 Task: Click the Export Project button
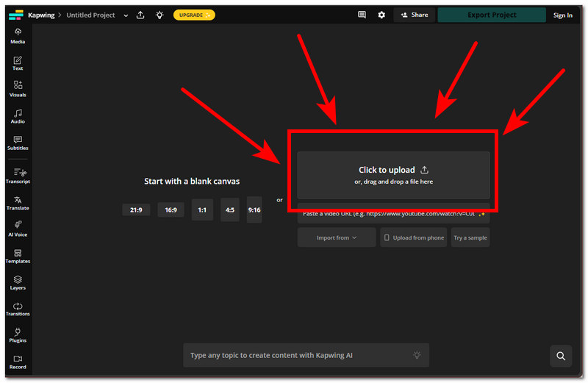(492, 15)
